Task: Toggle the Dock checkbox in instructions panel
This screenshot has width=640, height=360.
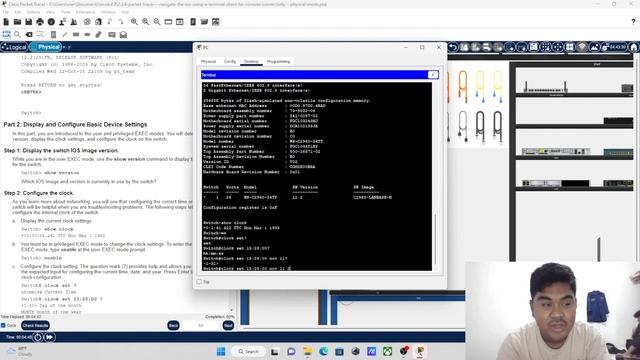Action: click(3, 325)
